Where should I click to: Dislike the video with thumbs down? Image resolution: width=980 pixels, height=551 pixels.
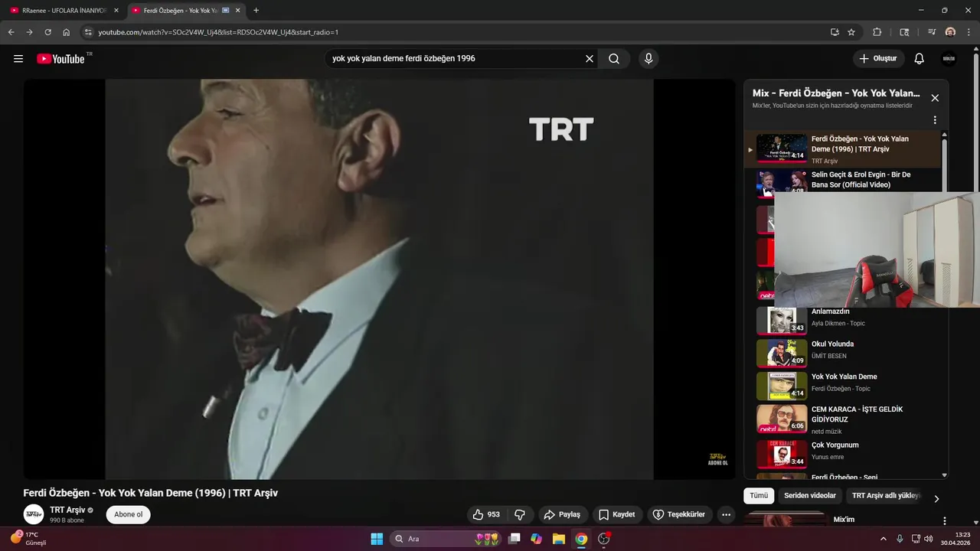(x=520, y=514)
